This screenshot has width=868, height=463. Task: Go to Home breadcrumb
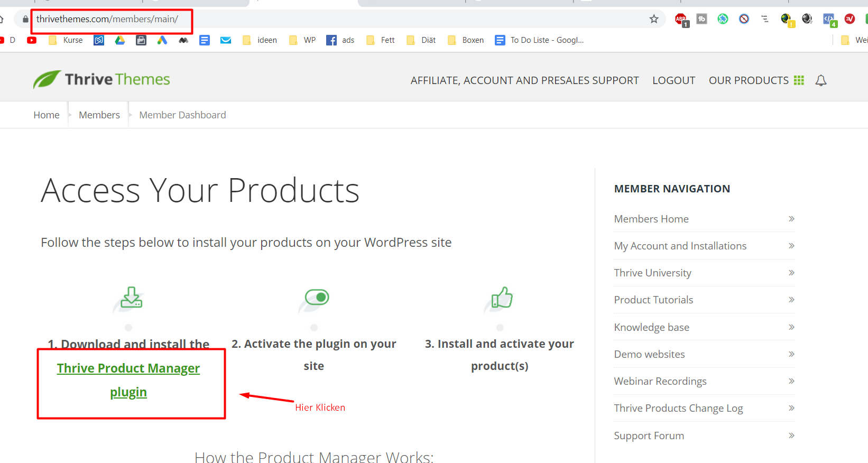pos(47,115)
